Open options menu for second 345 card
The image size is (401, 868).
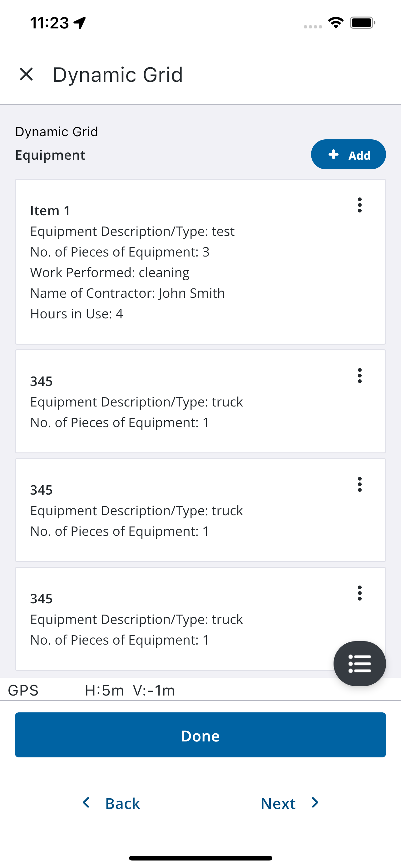[x=359, y=484]
